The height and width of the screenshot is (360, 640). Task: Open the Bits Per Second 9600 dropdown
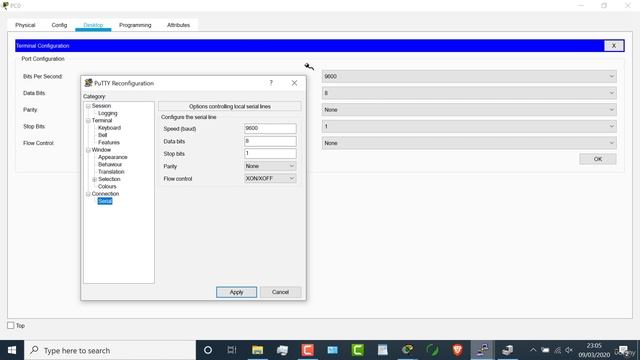[469, 76]
